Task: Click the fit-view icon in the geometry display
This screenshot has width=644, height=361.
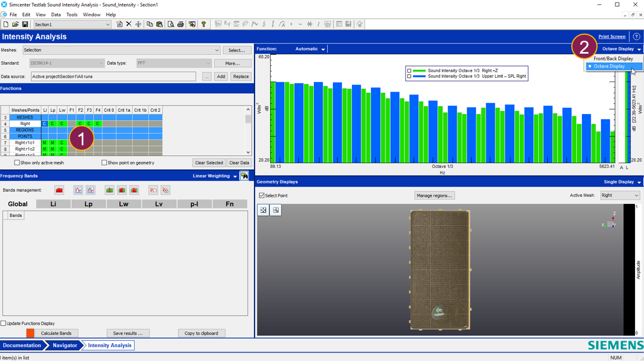Action: coord(264,210)
